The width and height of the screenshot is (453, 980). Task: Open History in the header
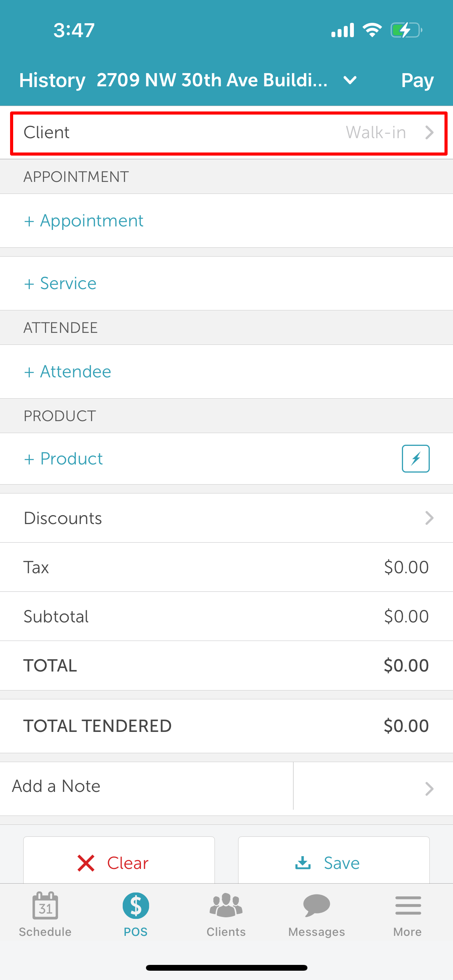click(x=52, y=81)
